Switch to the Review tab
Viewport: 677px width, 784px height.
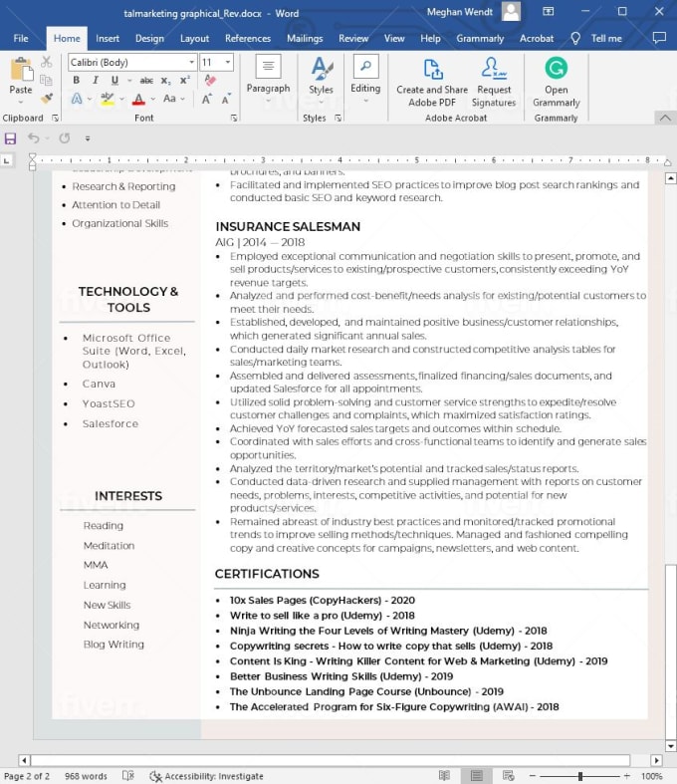tap(353, 39)
